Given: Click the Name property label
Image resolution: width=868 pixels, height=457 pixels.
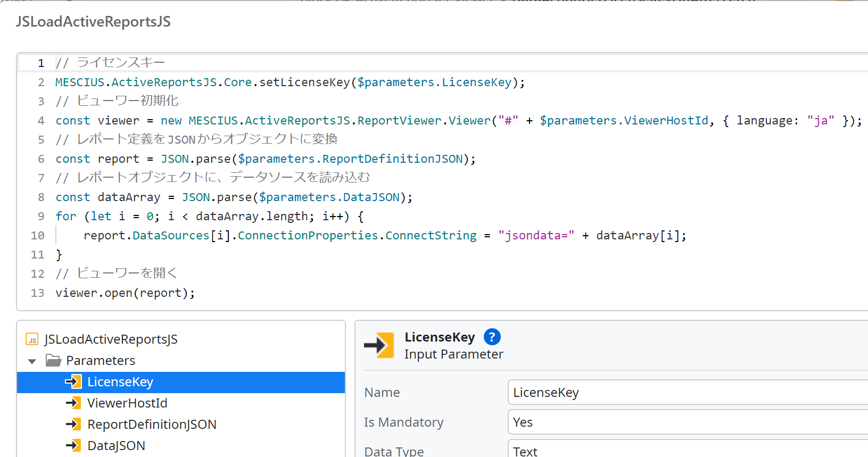Looking at the screenshot, I should (382, 393).
